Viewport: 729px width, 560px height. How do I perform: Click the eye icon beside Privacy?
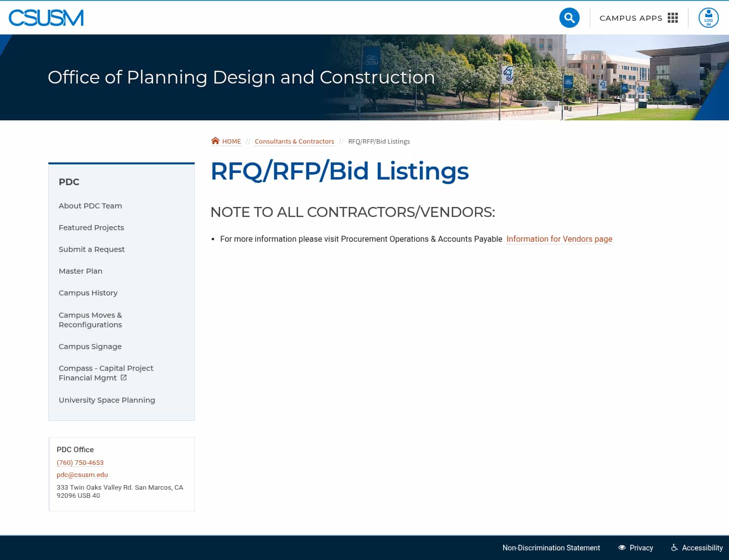click(622, 547)
